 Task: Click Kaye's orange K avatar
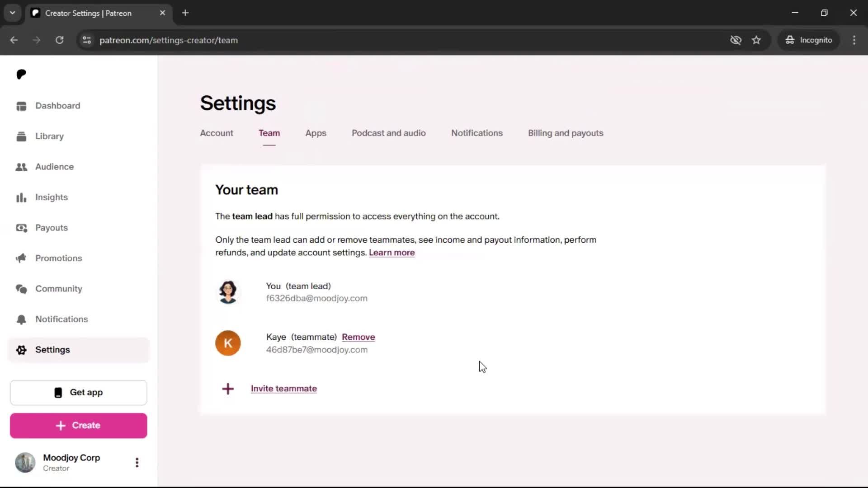[x=228, y=343]
